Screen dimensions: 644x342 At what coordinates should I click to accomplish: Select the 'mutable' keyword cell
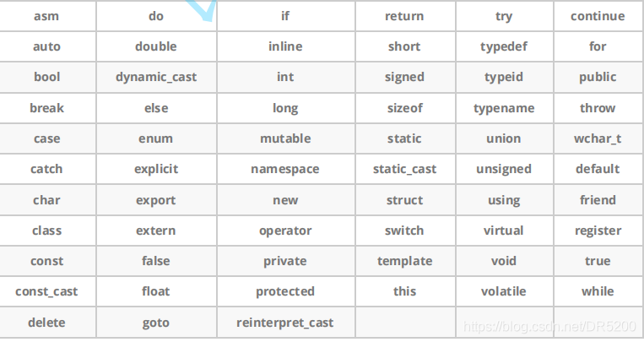pyautogui.click(x=285, y=138)
